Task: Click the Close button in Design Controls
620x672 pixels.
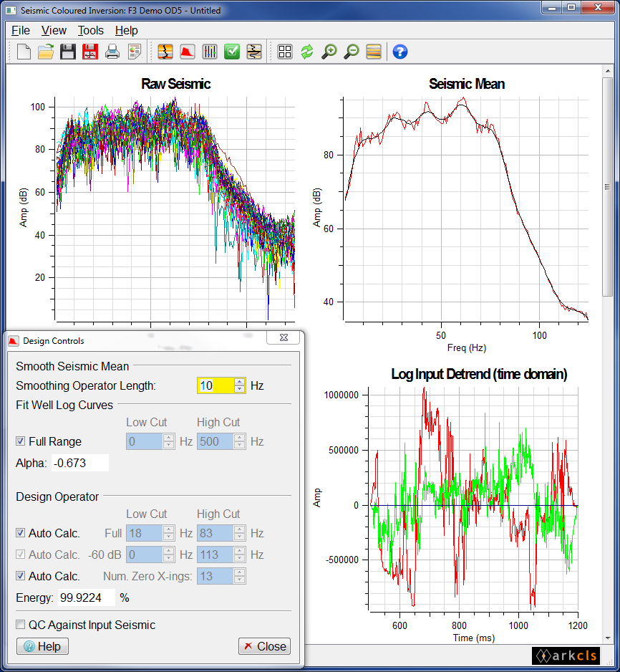Action: point(265,646)
